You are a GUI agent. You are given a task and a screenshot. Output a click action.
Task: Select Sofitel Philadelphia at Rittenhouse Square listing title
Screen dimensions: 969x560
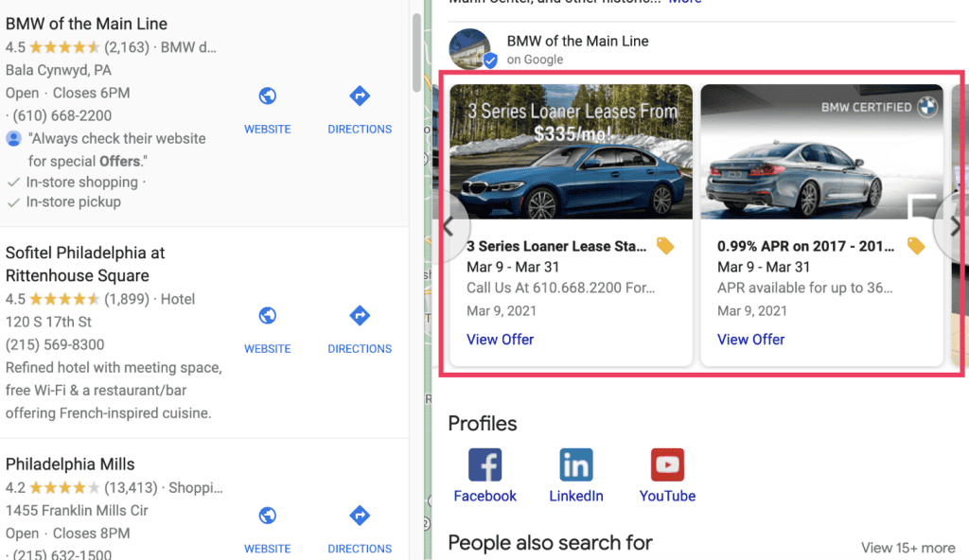point(85,264)
